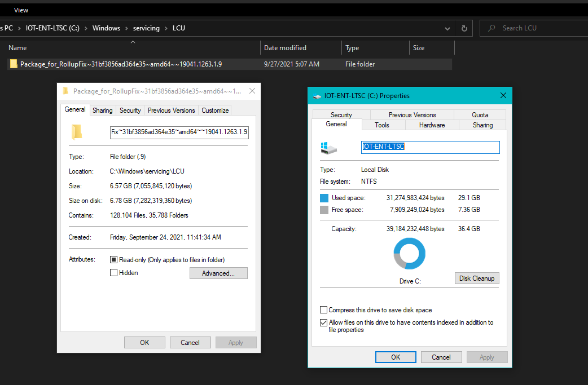This screenshot has width=588, height=385.
Task: Click the Package_for_RollupFix folder icon in file list
Action: 14,64
